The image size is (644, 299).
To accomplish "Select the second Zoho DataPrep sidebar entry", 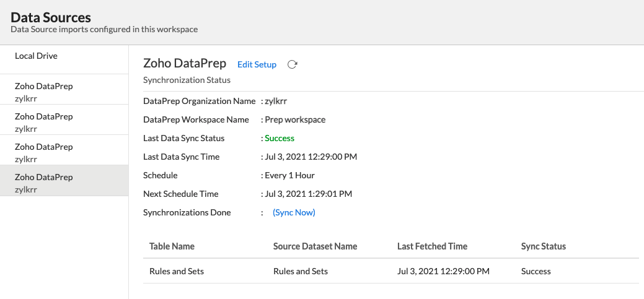I will (43, 121).
